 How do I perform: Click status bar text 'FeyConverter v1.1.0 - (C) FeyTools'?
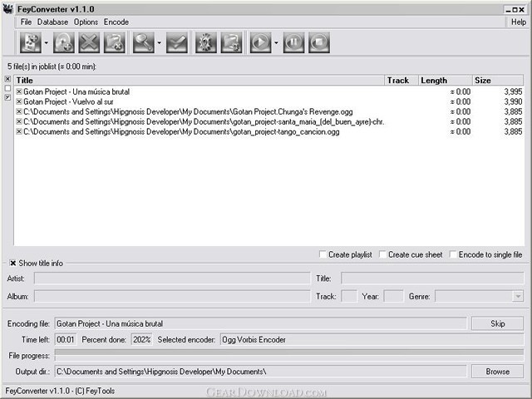pyautogui.click(x=60, y=391)
